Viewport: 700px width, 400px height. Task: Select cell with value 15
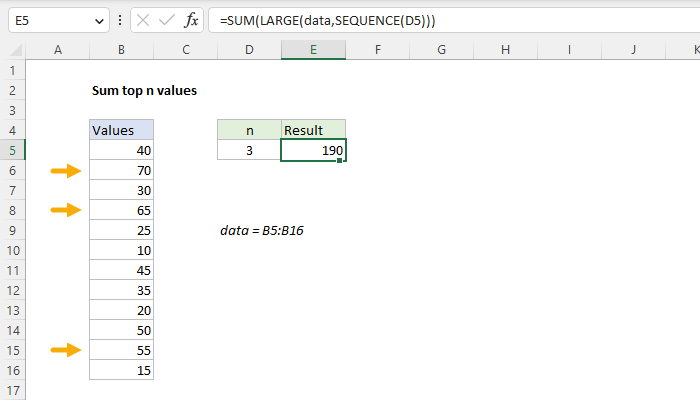coord(121,371)
